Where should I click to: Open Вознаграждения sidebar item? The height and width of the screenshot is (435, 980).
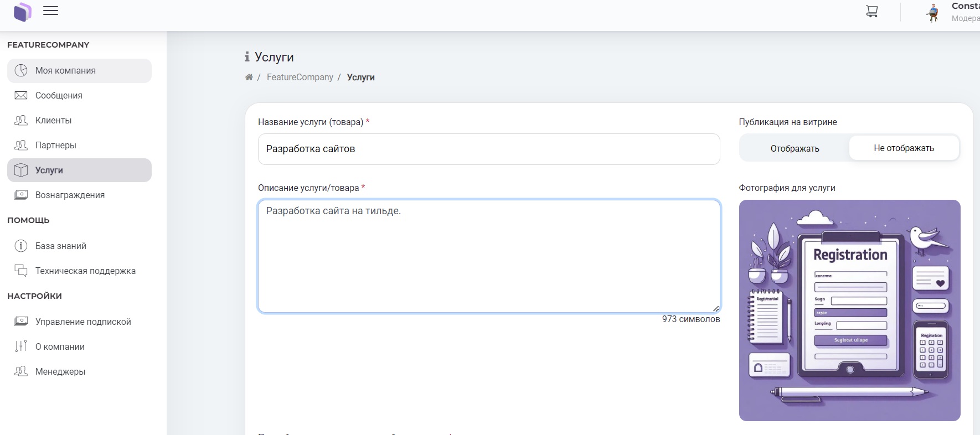(x=70, y=195)
